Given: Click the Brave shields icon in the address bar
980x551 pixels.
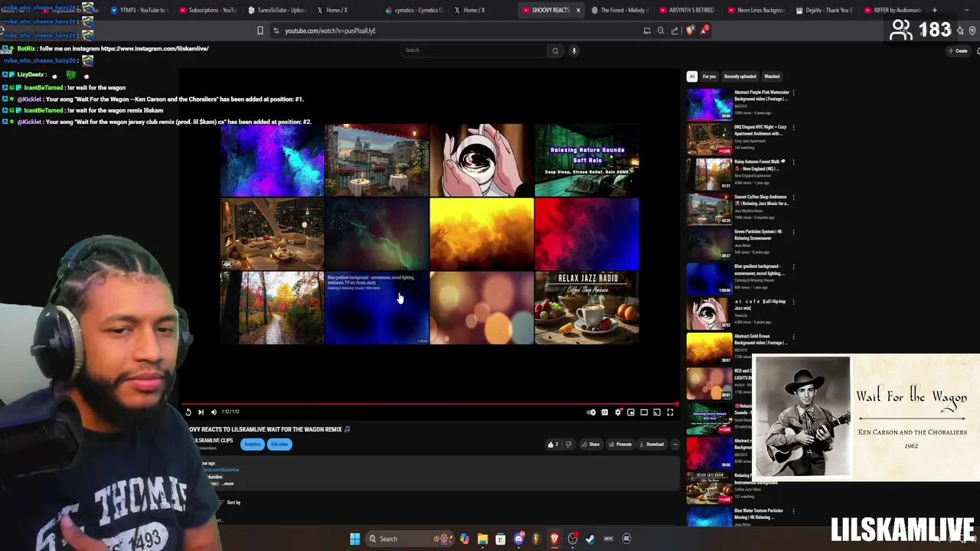Looking at the screenshot, I should point(690,31).
